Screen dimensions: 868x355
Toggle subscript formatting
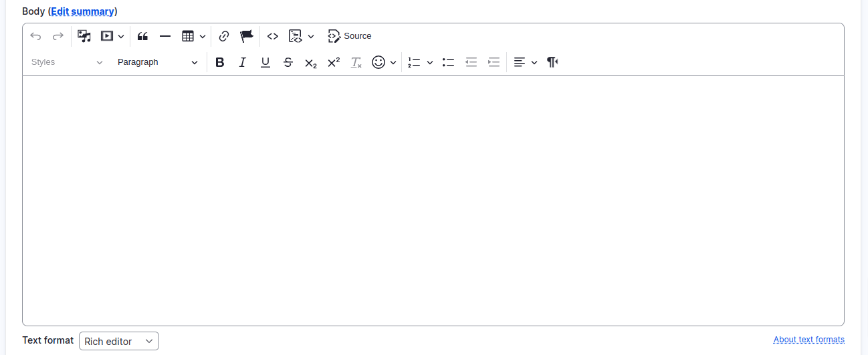click(311, 62)
